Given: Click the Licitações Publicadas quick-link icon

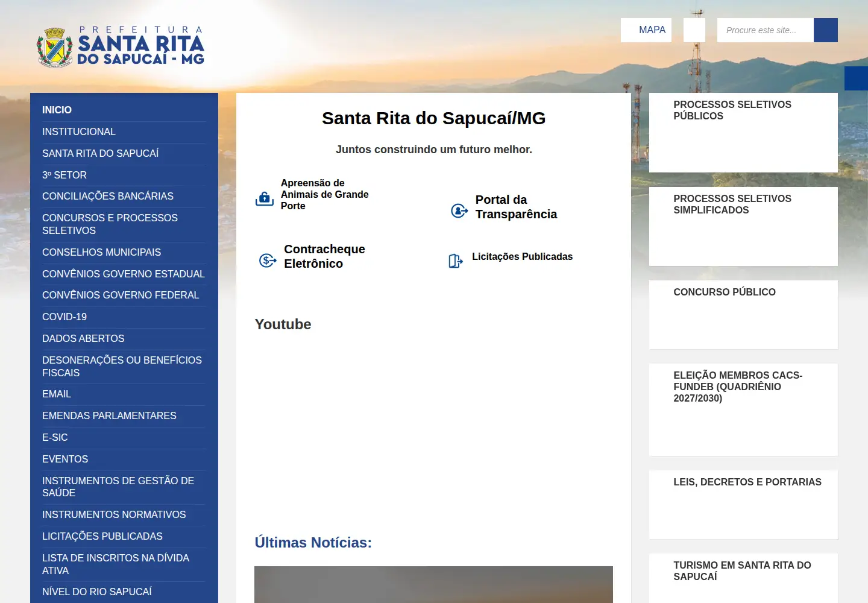Looking at the screenshot, I should coord(456,260).
